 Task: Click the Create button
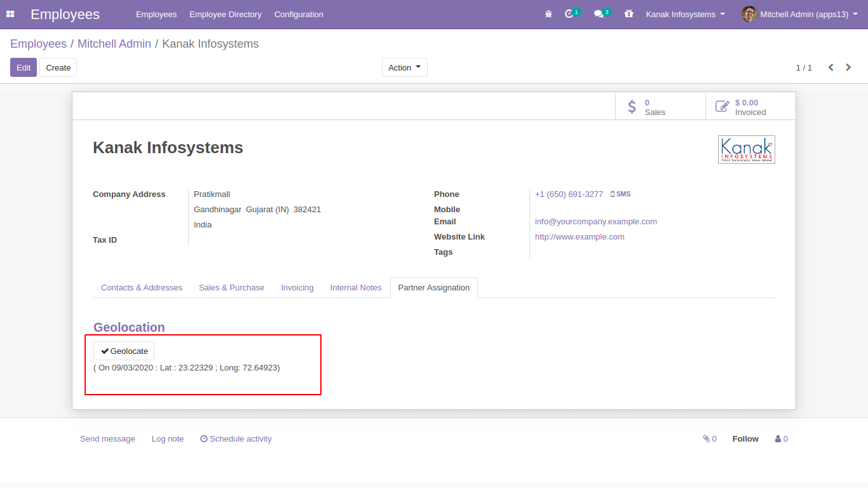pyautogui.click(x=58, y=67)
